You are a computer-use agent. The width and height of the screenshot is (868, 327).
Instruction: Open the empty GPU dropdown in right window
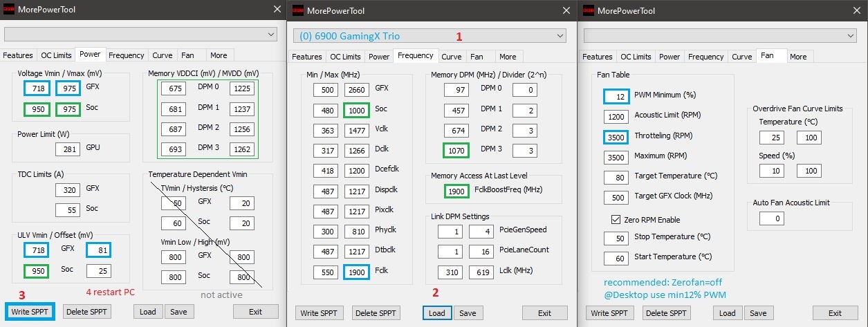(x=720, y=35)
